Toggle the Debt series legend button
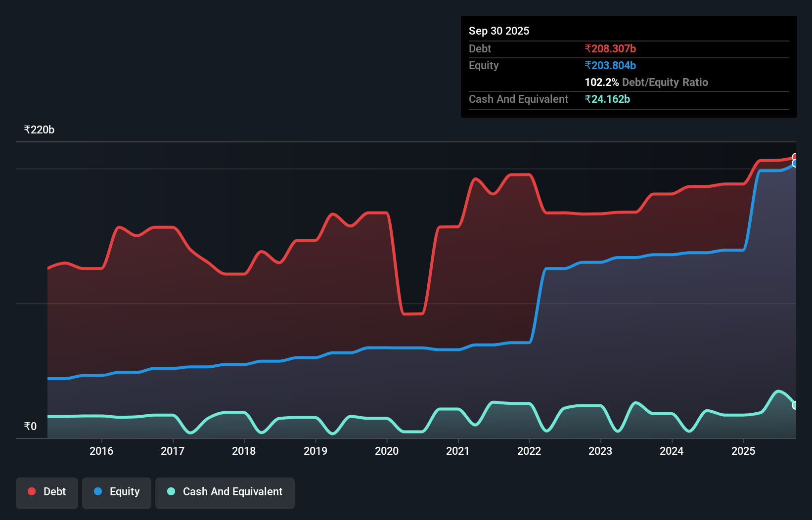The image size is (812, 520). (47, 493)
